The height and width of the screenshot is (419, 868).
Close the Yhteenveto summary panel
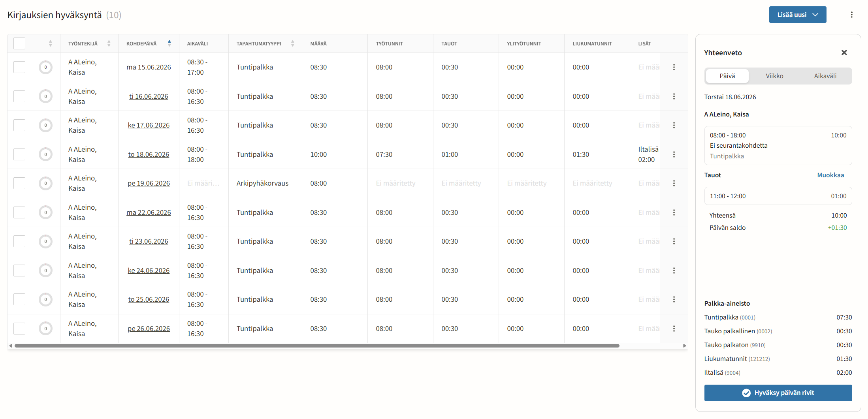point(844,53)
